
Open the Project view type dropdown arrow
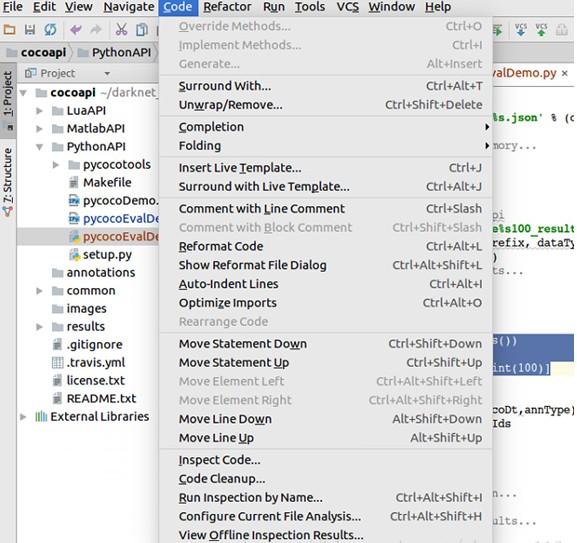107,74
